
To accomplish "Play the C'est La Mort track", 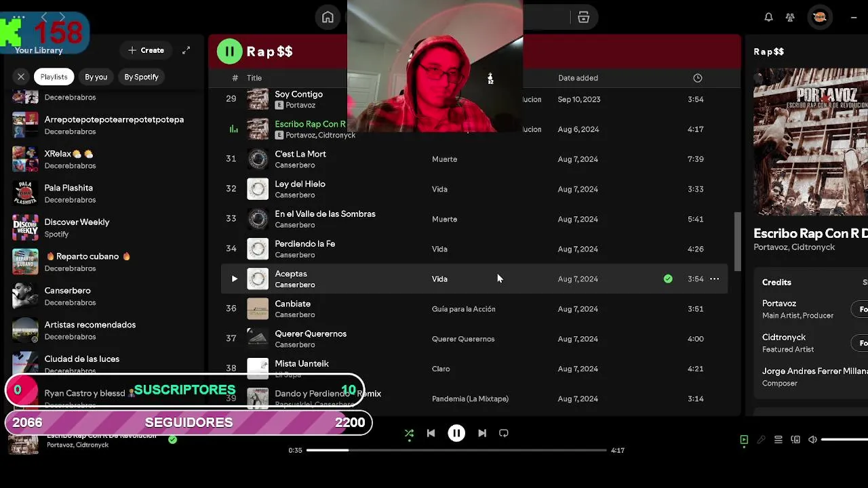I will tap(474, 159).
